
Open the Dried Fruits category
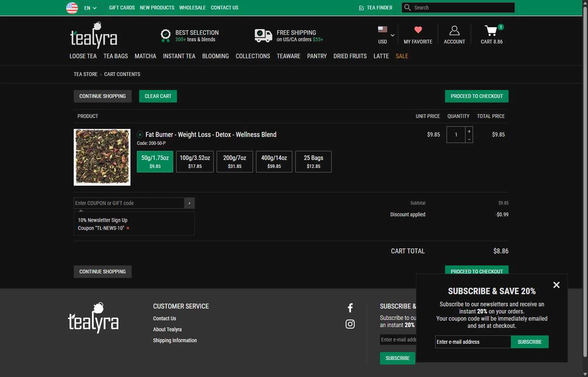(350, 56)
